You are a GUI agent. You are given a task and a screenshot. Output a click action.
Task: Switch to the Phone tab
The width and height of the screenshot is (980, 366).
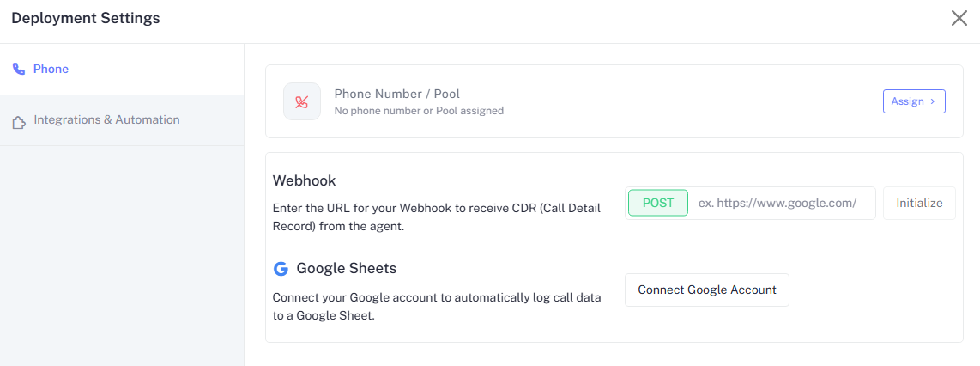click(51, 69)
